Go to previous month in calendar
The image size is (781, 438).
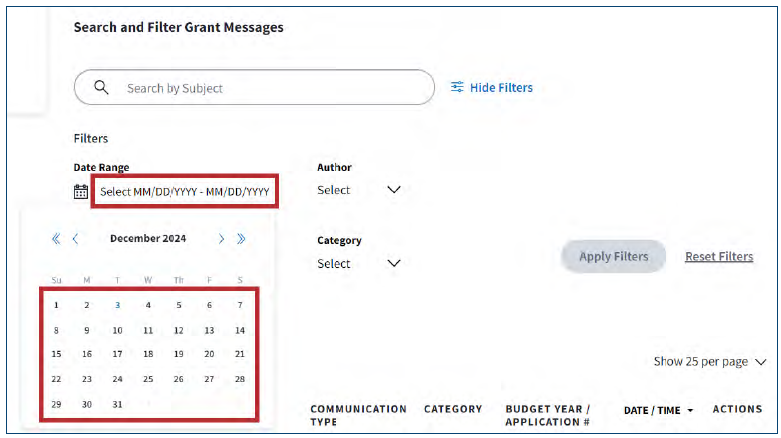point(76,239)
